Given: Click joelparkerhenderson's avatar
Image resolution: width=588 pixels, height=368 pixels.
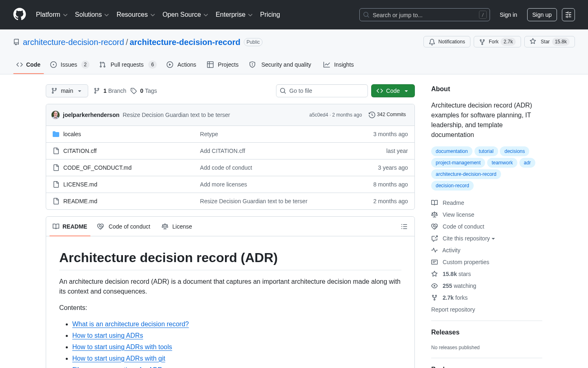Looking at the screenshot, I should tap(56, 115).
